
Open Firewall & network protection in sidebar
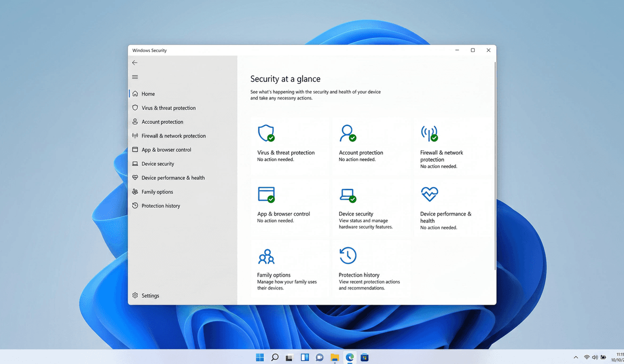coord(182,136)
